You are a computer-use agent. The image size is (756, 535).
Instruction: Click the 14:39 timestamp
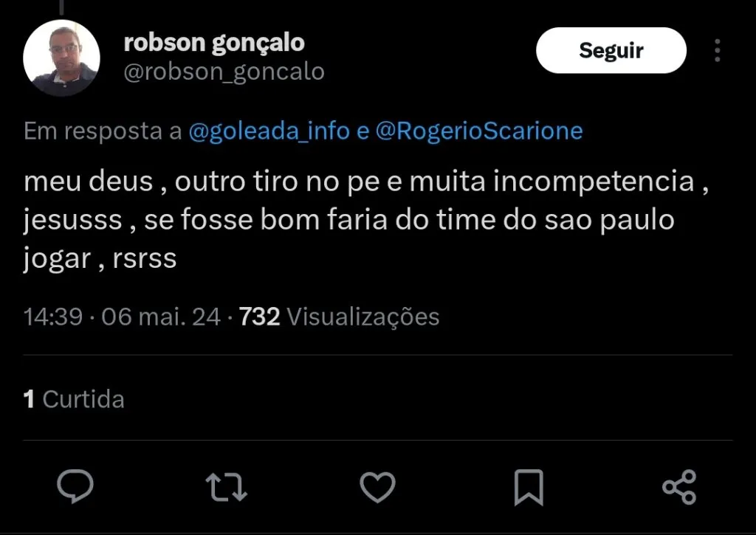52,317
